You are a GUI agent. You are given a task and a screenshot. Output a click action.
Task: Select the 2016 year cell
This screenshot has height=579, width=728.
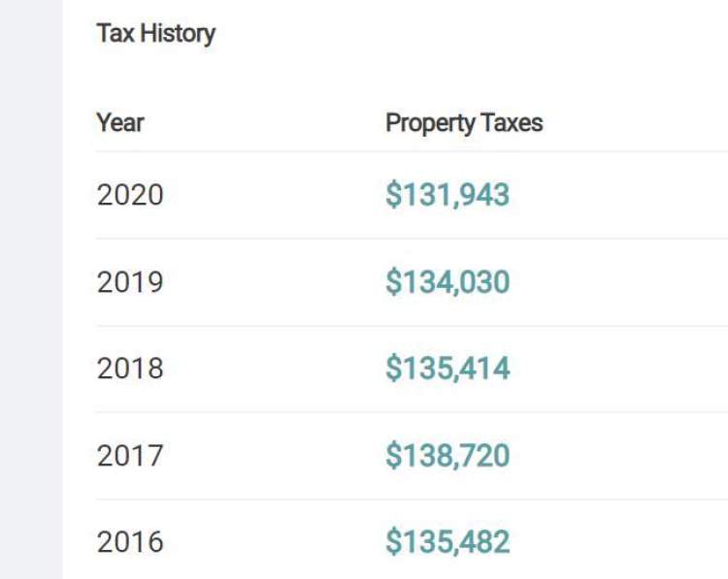(x=130, y=541)
